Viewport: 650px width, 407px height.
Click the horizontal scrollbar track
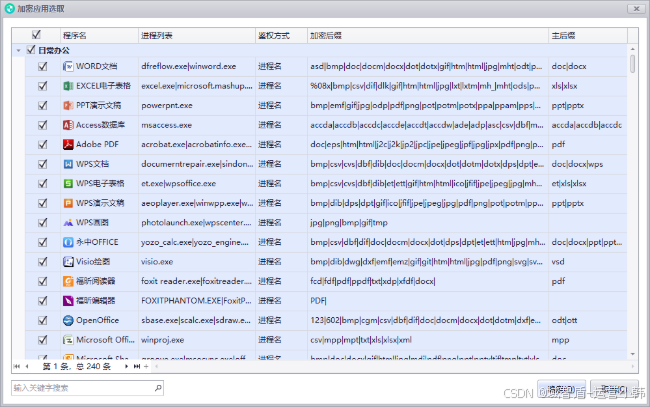coord(394,366)
